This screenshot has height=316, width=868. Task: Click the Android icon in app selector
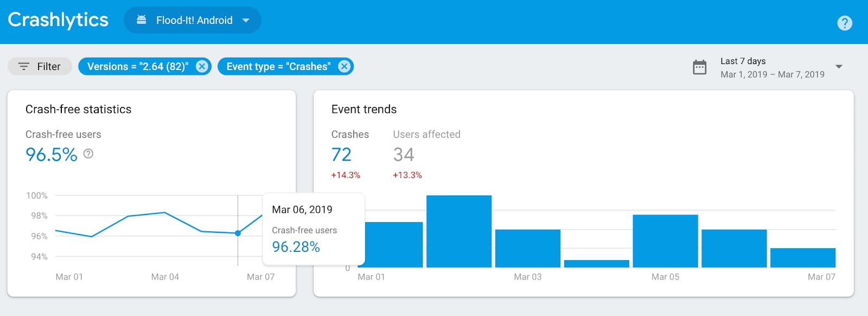click(141, 20)
